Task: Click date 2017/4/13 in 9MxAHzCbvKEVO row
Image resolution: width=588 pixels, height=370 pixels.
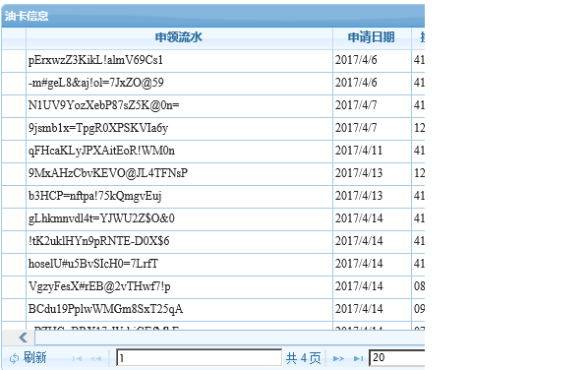Action: pyautogui.click(x=359, y=173)
